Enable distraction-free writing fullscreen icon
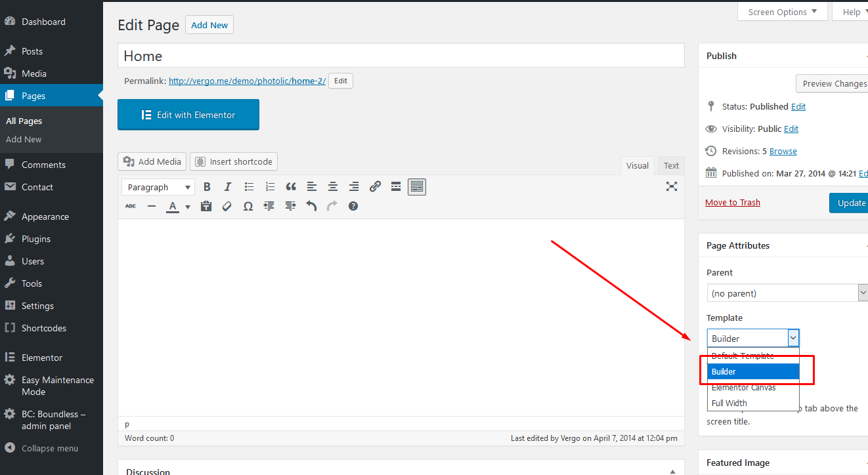868x475 pixels. 671,187
